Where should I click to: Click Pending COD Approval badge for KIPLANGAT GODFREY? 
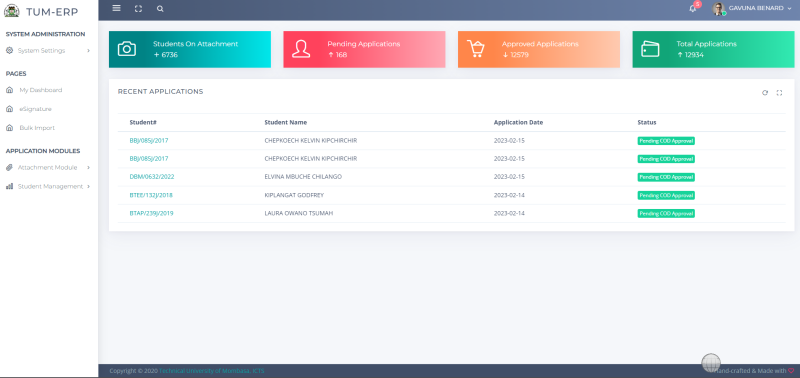pyautogui.click(x=666, y=195)
